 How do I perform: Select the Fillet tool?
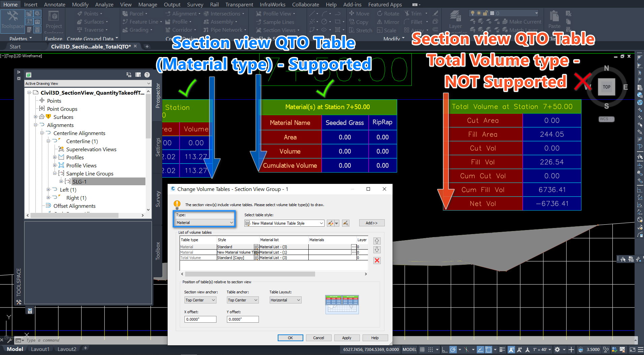pyautogui.click(x=413, y=22)
